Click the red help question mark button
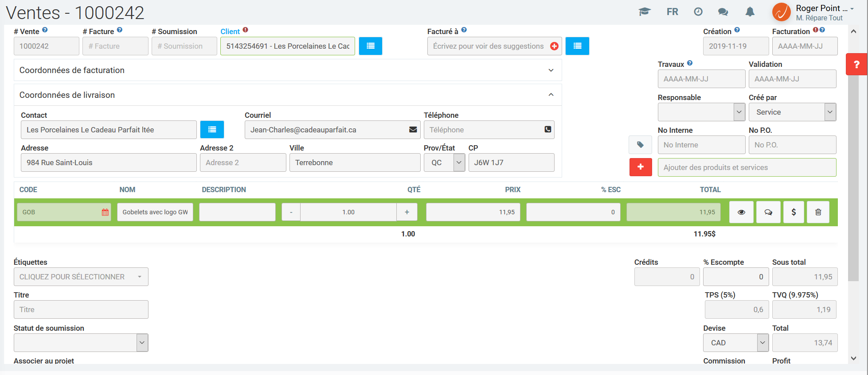Viewport: 868px width, 375px height. 856,65
